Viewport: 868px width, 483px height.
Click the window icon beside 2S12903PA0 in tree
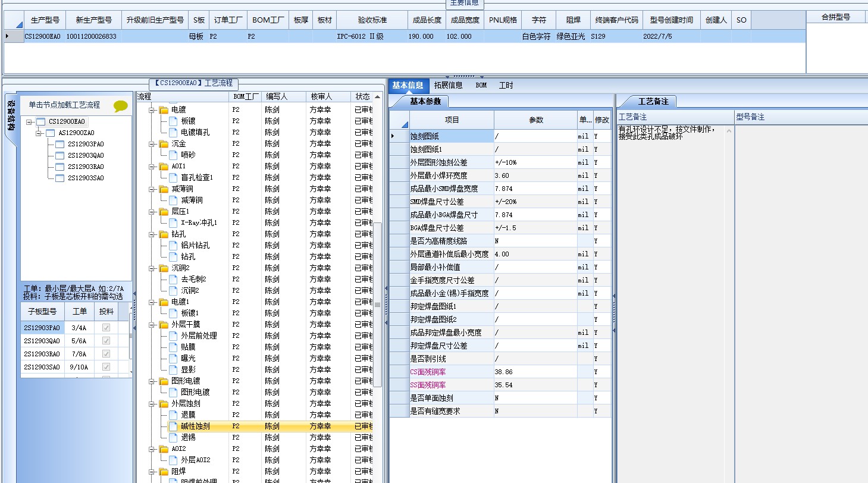59,144
